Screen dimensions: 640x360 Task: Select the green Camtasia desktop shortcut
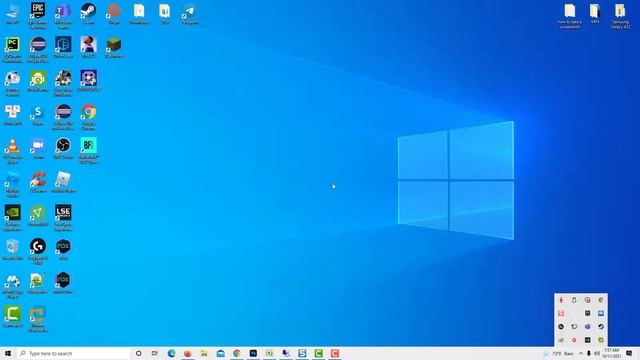coord(13,316)
